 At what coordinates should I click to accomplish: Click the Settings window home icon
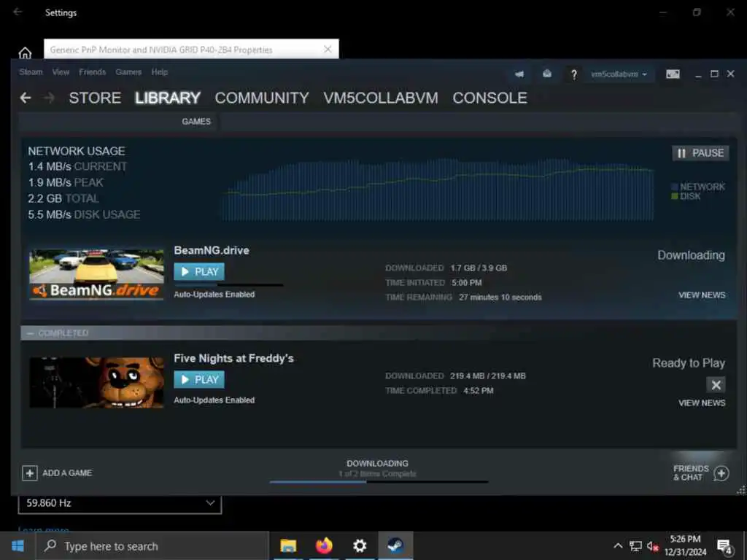[25, 52]
